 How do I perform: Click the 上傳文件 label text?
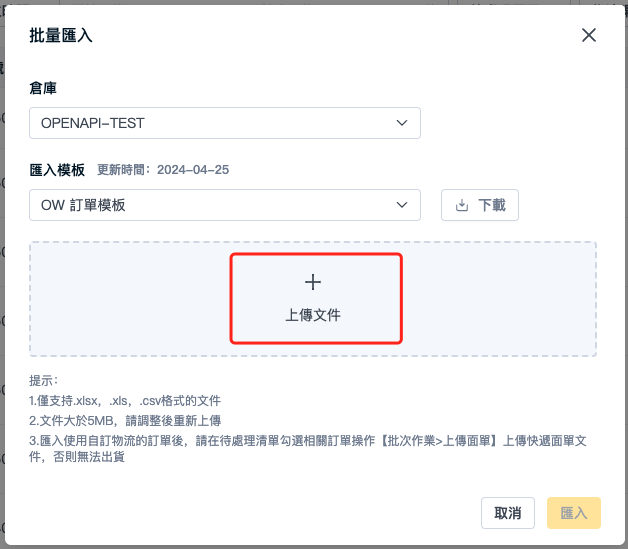(x=313, y=315)
